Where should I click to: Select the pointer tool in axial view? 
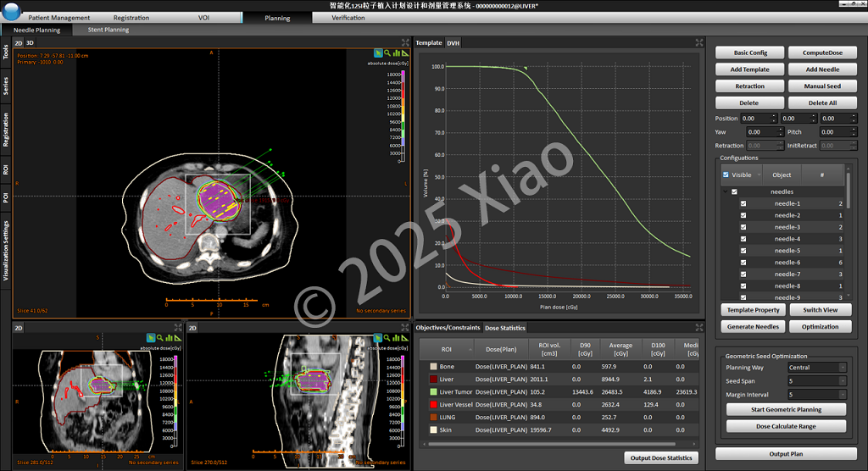378,53
